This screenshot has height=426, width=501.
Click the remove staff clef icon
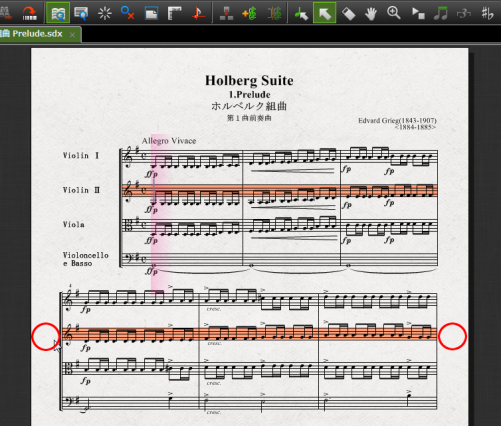274,13
